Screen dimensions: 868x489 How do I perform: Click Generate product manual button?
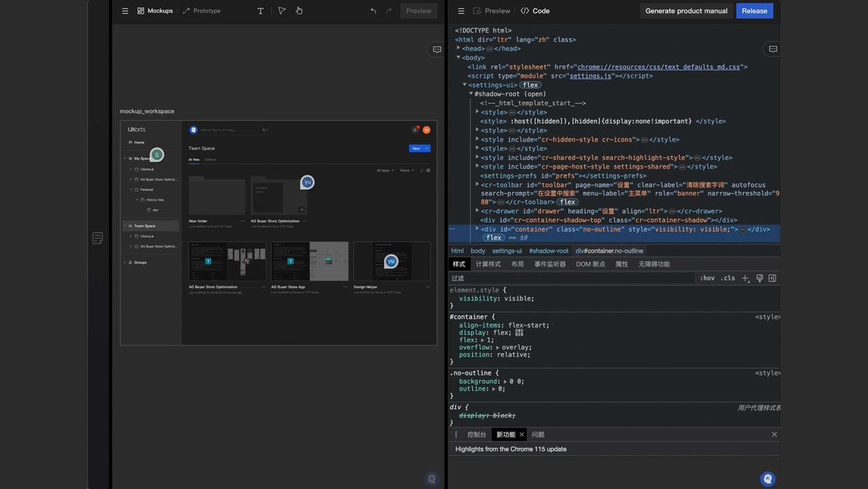point(686,10)
